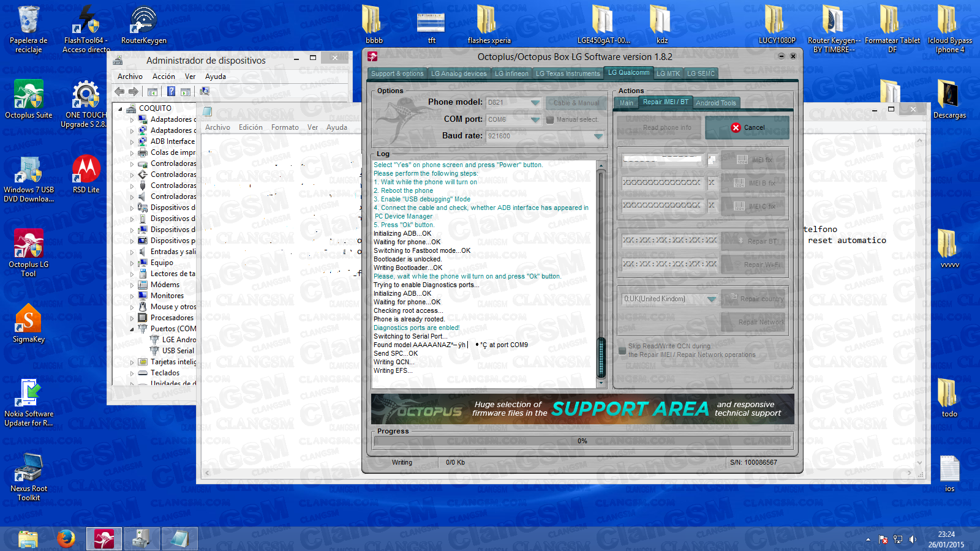Open Acción menu in Administrador de dispositivos
The image size is (980, 551).
pyautogui.click(x=164, y=77)
